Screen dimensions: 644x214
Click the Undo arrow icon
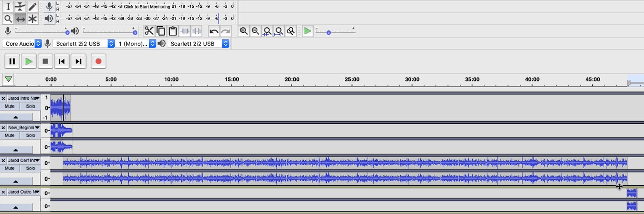coord(214,31)
